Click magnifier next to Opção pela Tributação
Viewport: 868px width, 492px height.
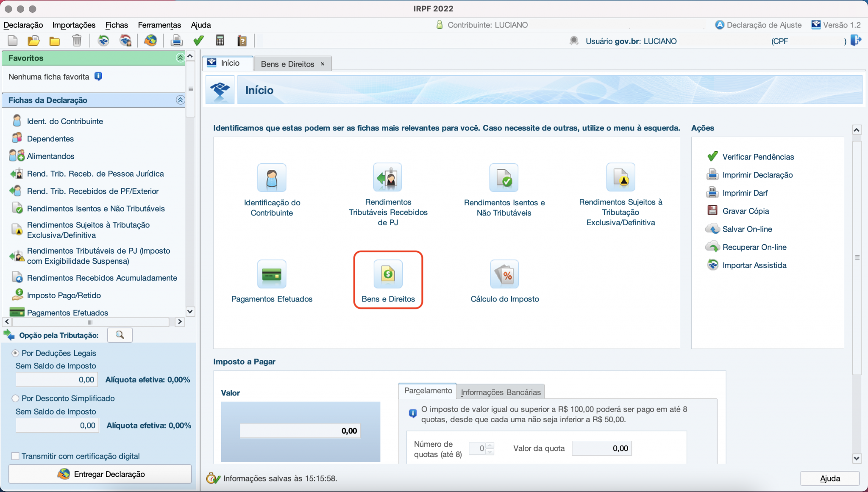(x=120, y=335)
